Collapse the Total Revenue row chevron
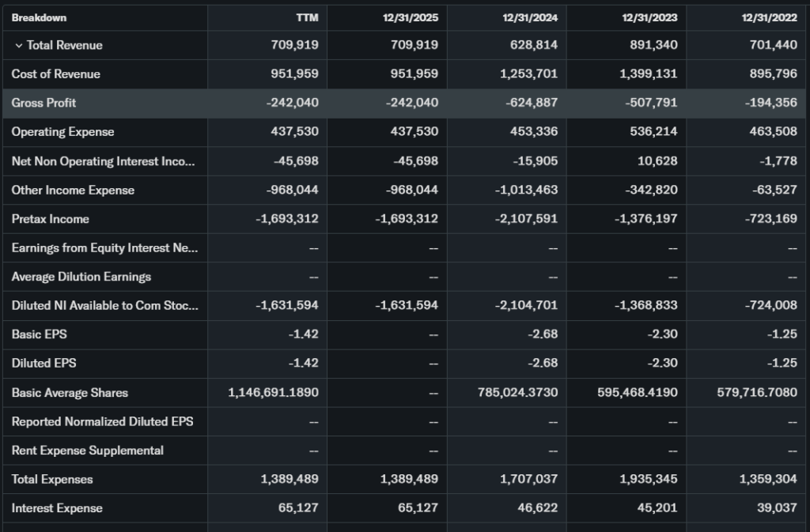 pyautogui.click(x=18, y=46)
